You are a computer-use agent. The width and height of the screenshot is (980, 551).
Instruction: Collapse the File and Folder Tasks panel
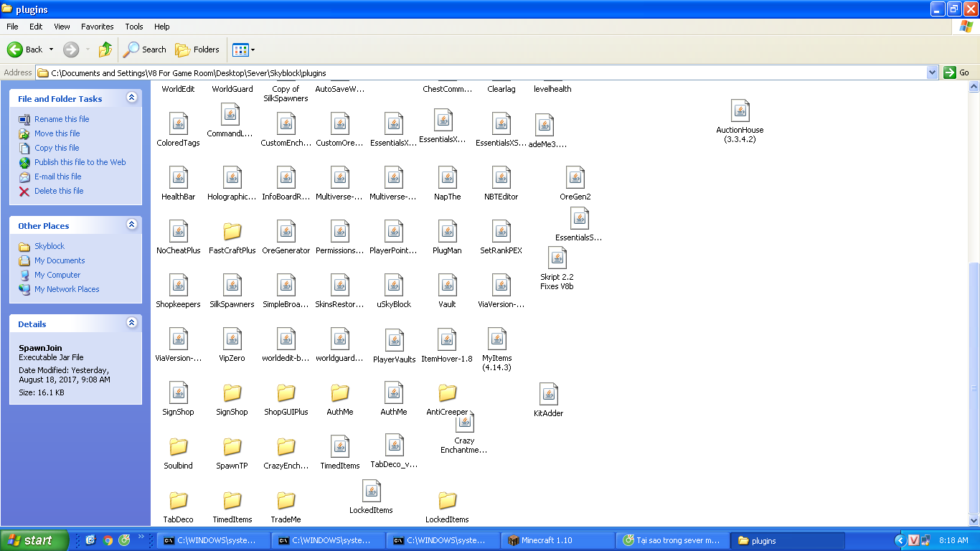[x=131, y=98]
